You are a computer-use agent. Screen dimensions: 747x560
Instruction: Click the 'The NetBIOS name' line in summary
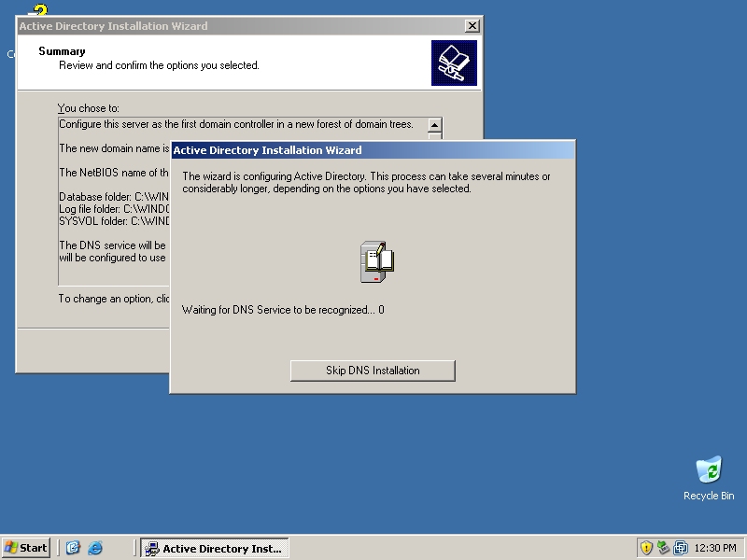tap(114, 173)
